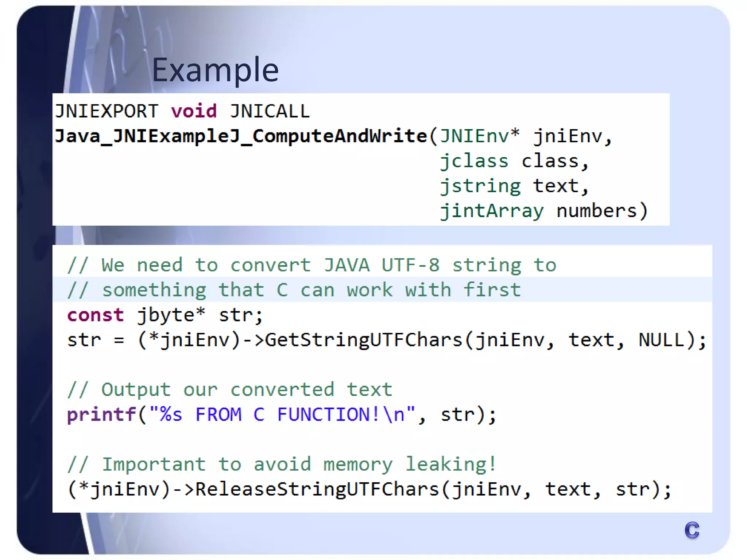Viewport: 747px width, 560px height.
Task: Click the GetStringUTFChars call
Action: pyautogui.click(x=363, y=340)
